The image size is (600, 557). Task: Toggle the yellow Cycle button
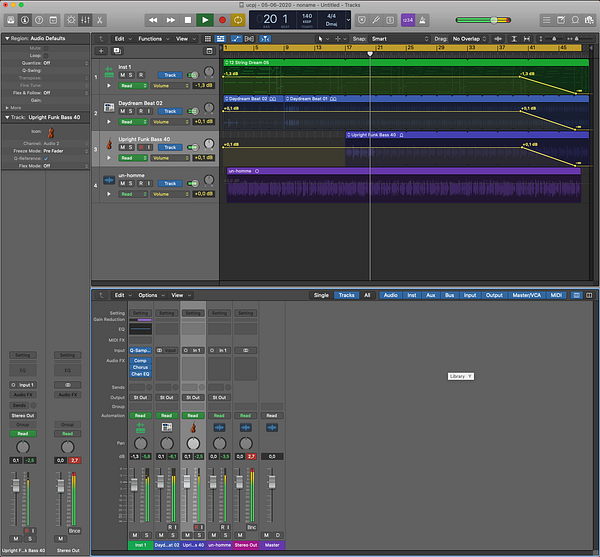(238, 19)
